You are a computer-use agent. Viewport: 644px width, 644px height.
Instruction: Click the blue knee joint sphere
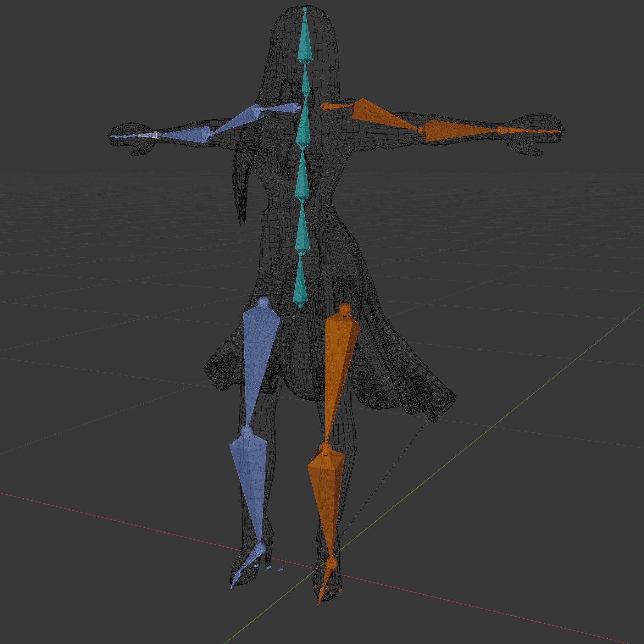247,431
